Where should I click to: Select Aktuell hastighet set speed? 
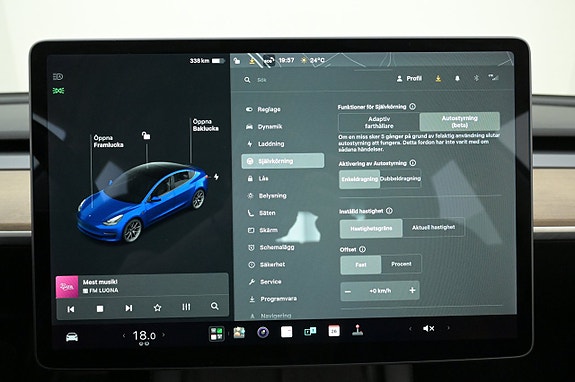coord(433,227)
